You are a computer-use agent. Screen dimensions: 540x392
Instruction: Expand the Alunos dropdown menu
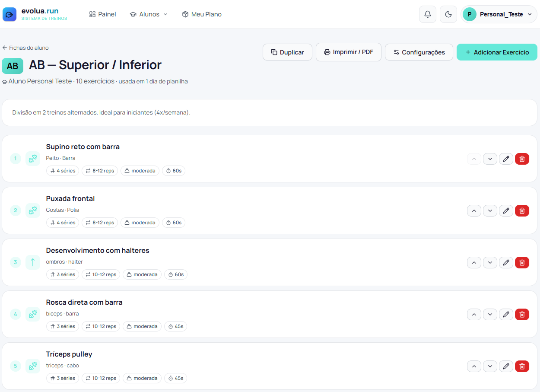pos(148,14)
